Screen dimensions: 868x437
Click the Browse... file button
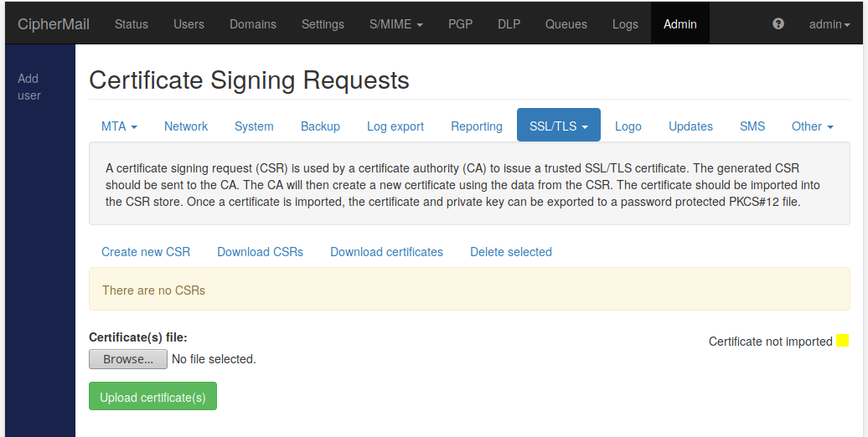[128, 359]
